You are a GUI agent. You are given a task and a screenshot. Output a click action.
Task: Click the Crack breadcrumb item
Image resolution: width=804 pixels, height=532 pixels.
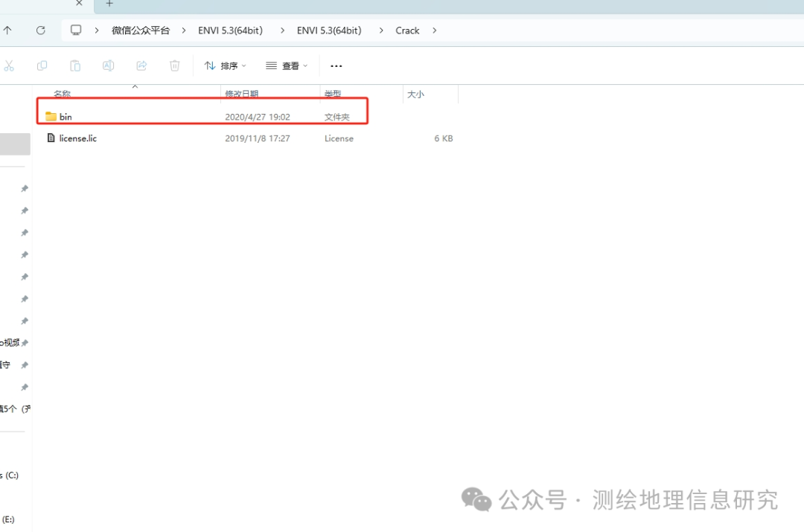pyautogui.click(x=407, y=30)
